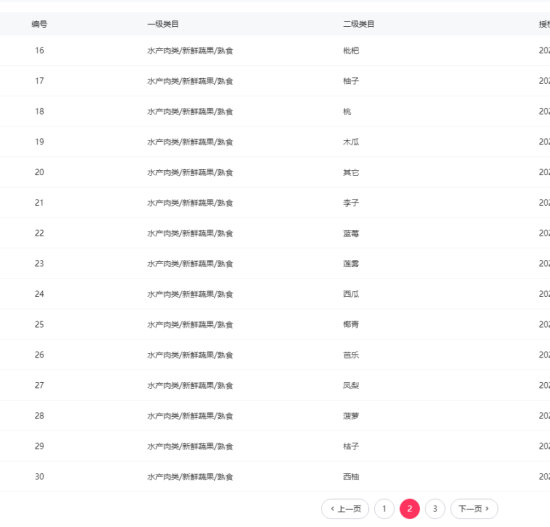Select the 桔子 entry in row 29
Viewport: 550px width, 527px height.
(x=351, y=446)
